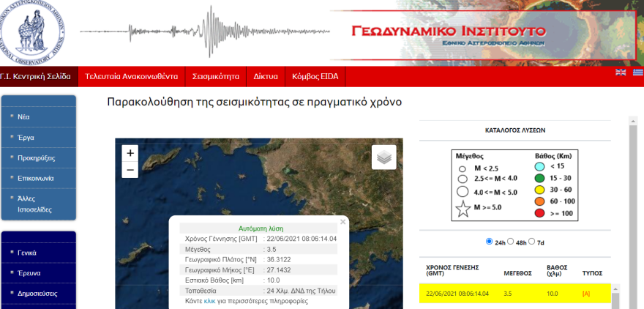Click the ΧΡΟΝΟΣ ΓΕΝΕΣΗΣ (GMT) column header

(452, 270)
